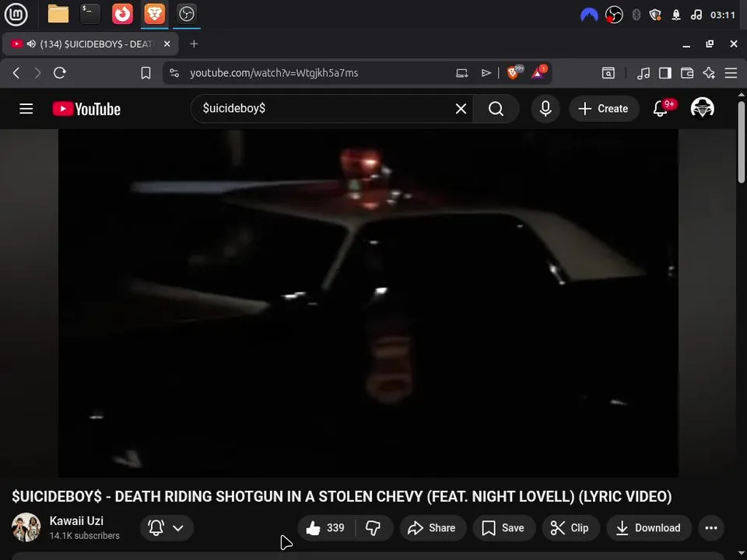Open the Bluetooth tray icon
The image size is (747, 560).
636,16
